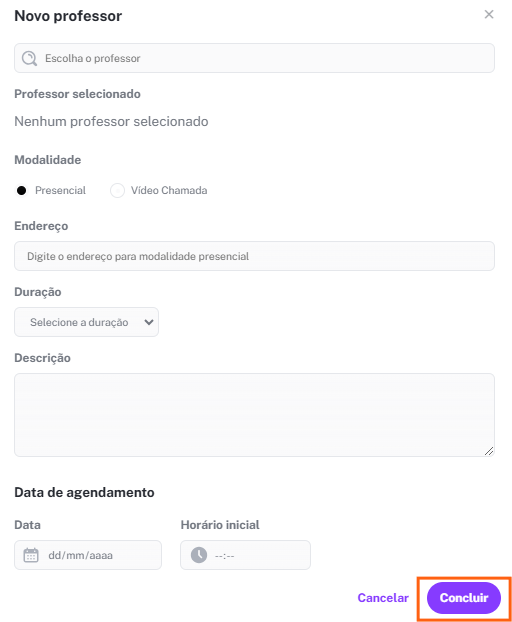Select the Vídeo Chamada radio button
This screenshot has height=622, width=512.
coord(117,190)
